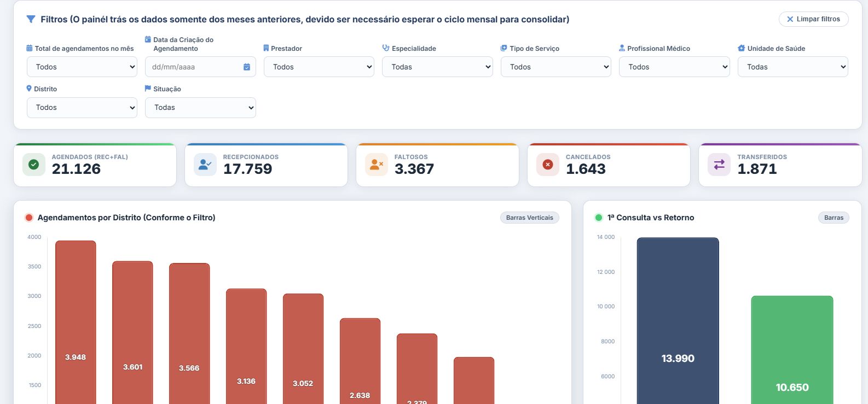Click the green dot beside 1ª Consulta vs Retorno
The image size is (868, 404).
599,218
